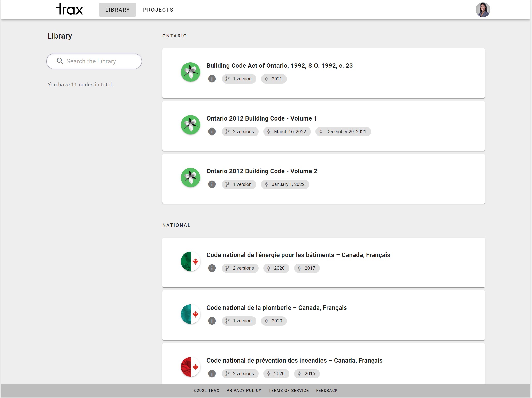Switch to the Projects tab
Image resolution: width=532 pixels, height=398 pixels.
pos(158,10)
